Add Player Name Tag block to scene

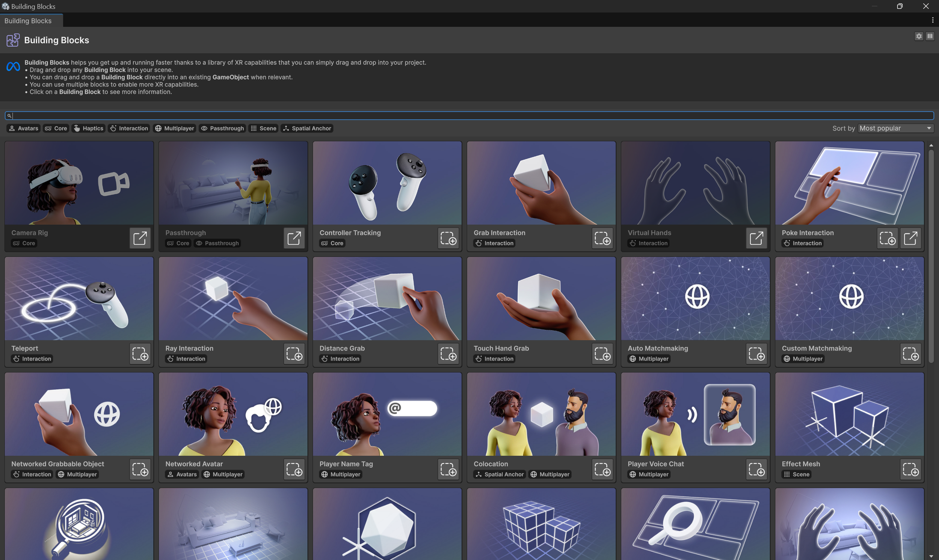pos(448,469)
